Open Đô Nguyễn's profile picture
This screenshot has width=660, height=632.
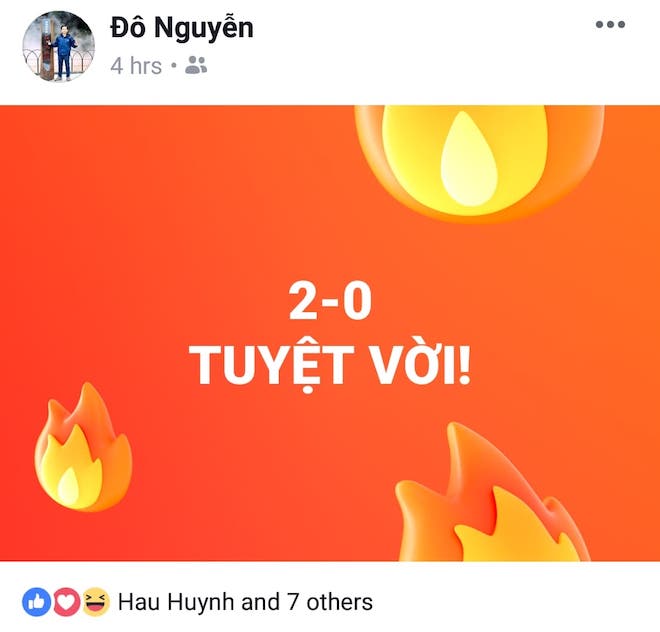[59, 46]
